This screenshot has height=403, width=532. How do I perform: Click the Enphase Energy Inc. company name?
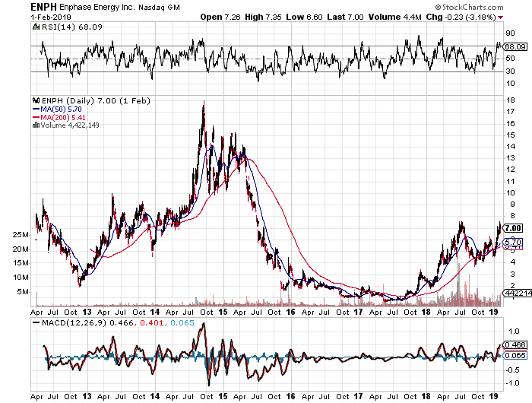pos(97,7)
